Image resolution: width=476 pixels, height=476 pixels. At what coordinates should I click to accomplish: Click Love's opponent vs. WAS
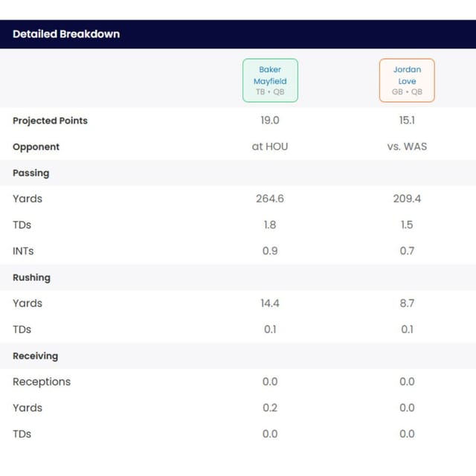[x=407, y=147]
